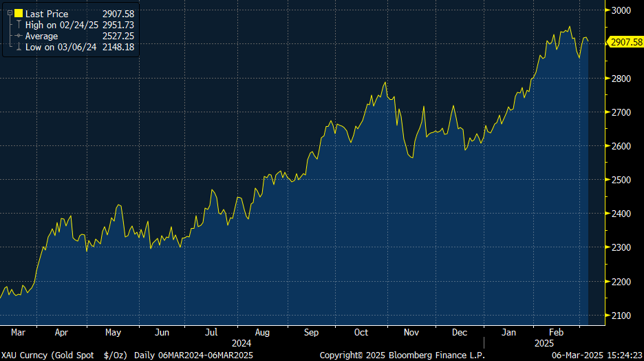Click the 2100 level on price axis
The height and width of the screenshot is (361, 644).
[x=621, y=316]
